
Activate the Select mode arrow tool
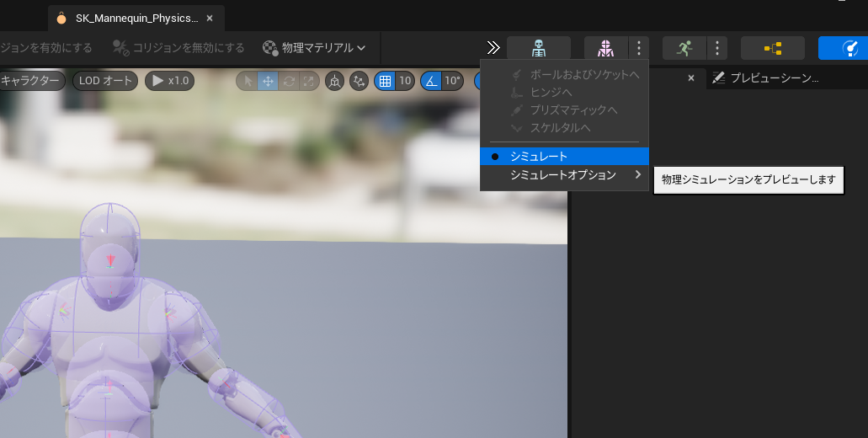248,82
